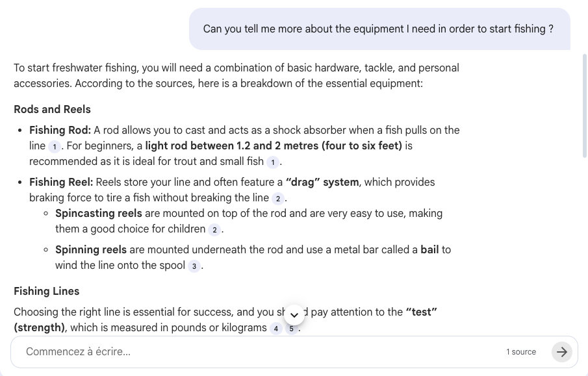Open citation 2 after the spincasting reels sentence
Image resolution: width=588 pixels, height=376 pixels.
point(214,230)
